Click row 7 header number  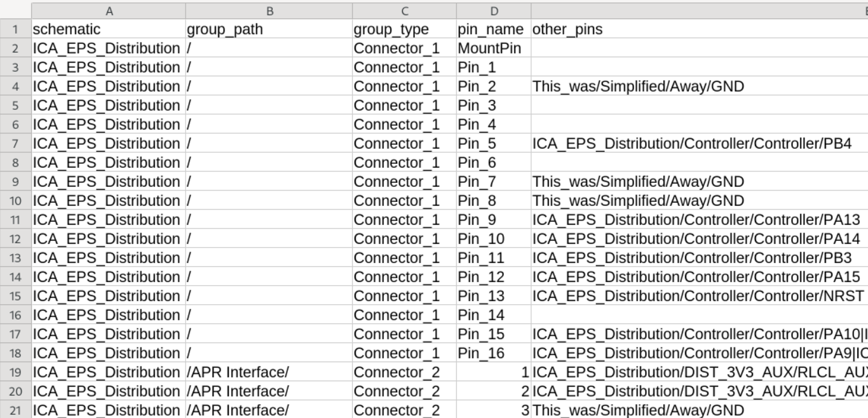tap(15, 144)
